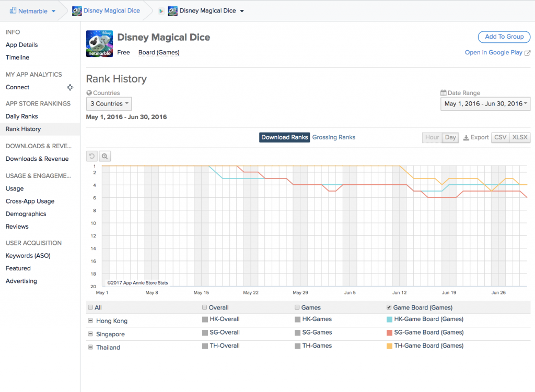Open App Details in the sidebar

[x=22, y=45]
